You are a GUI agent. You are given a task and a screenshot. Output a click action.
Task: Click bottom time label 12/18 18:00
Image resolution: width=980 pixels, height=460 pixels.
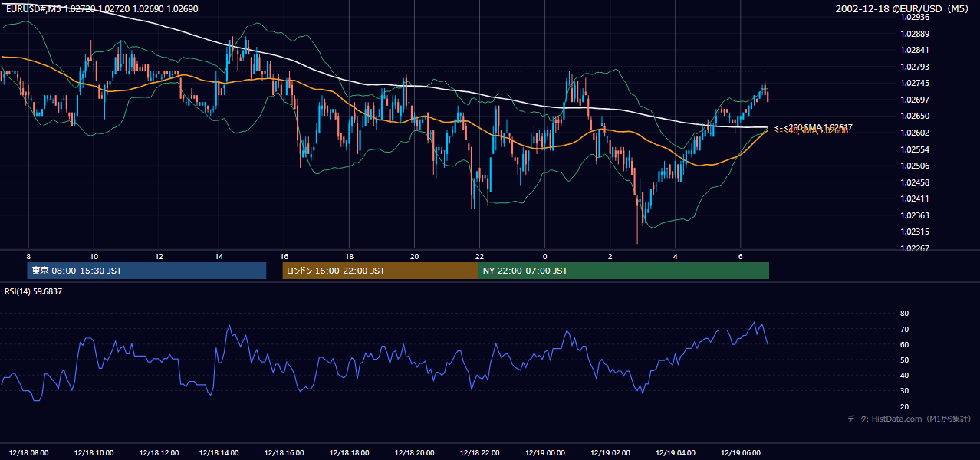[349, 452]
